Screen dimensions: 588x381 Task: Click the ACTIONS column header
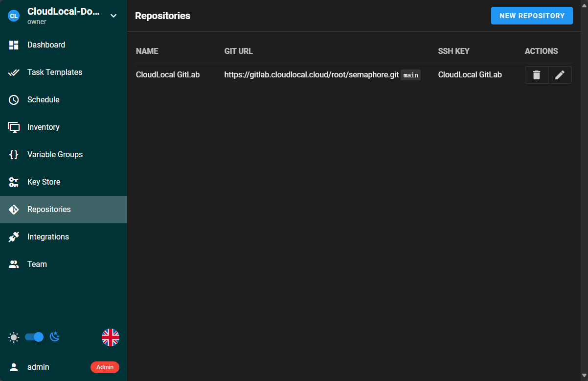[542, 51]
